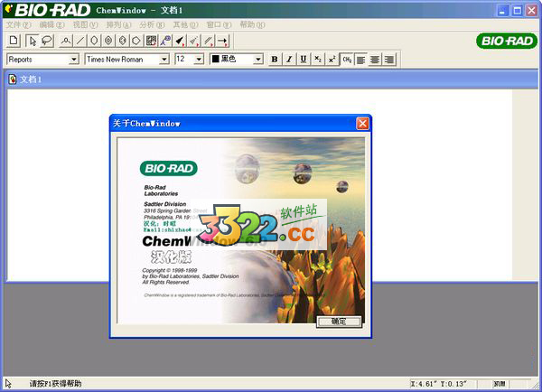
Task: Maximize the ChemWindow main window
Action: [517, 10]
